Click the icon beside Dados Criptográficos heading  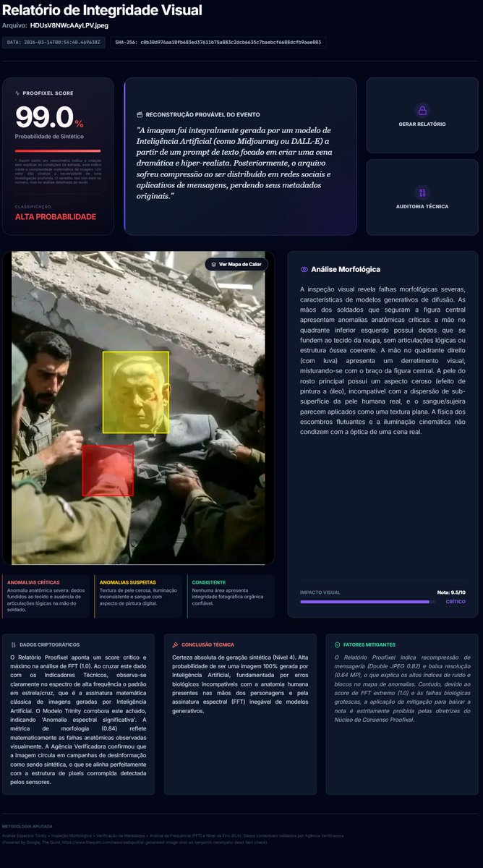point(14,644)
